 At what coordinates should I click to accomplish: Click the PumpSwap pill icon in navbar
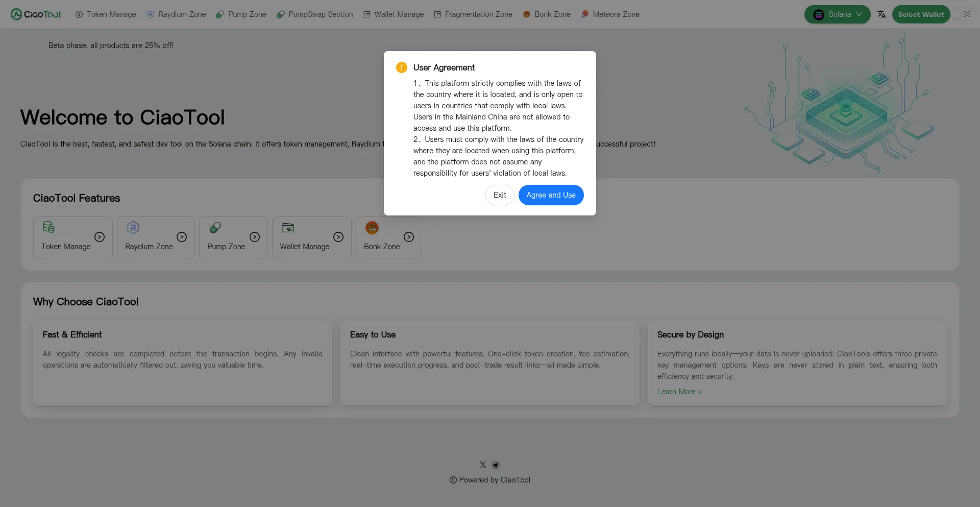tap(281, 14)
